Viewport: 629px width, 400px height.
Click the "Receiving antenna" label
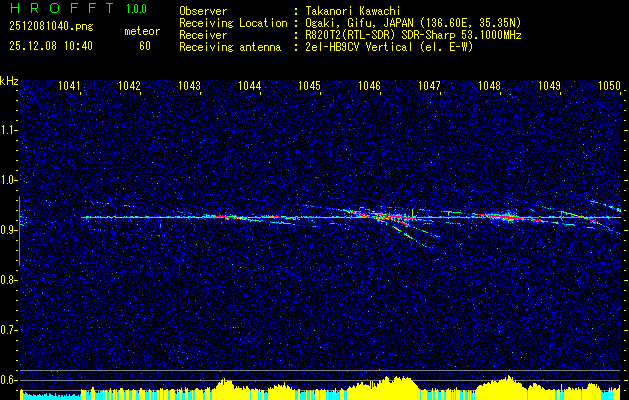pos(230,47)
